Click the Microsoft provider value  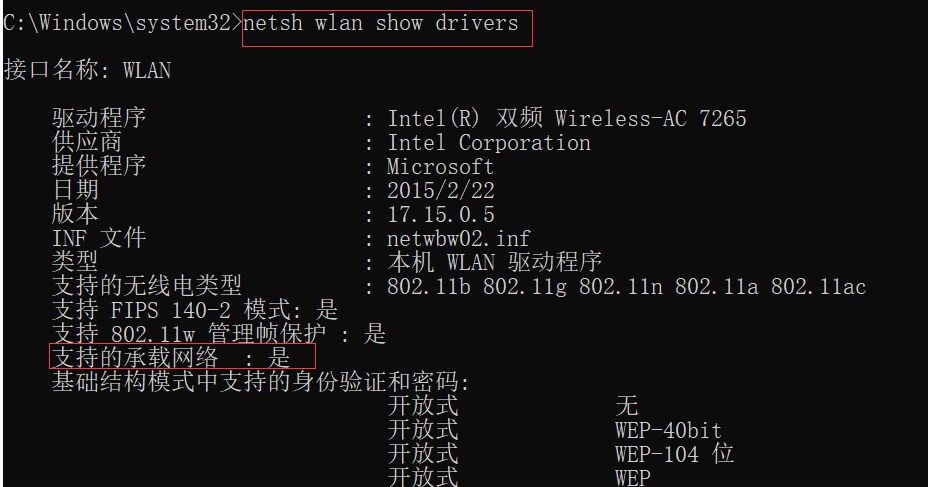440,167
